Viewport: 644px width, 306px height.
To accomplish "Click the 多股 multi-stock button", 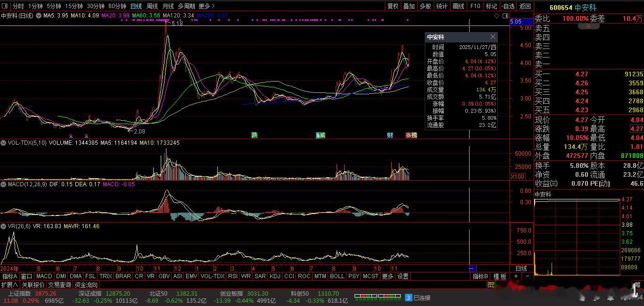I will click(x=425, y=6).
